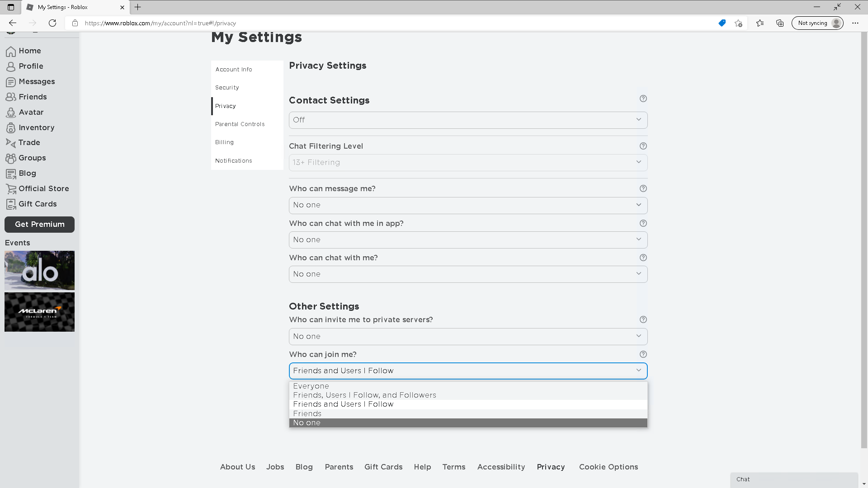Open the Accessibility footer link
Image resolution: width=868 pixels, height=488 pixels.
pyautogui.click(x=501, y=467)
